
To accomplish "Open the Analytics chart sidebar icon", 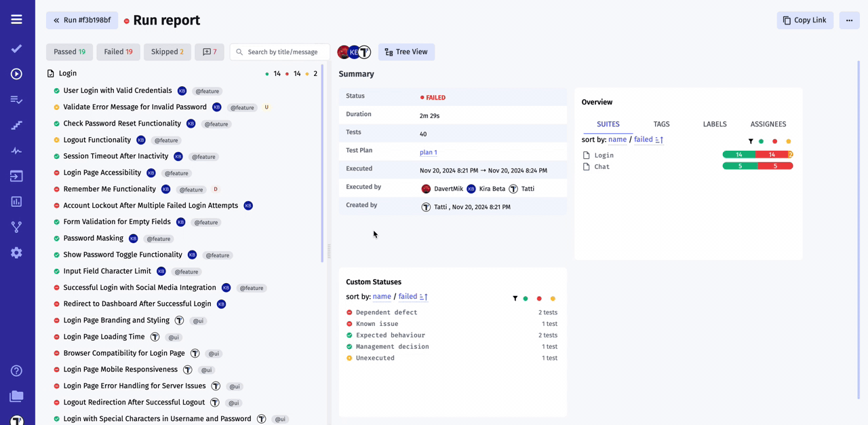I will (16, 202).
